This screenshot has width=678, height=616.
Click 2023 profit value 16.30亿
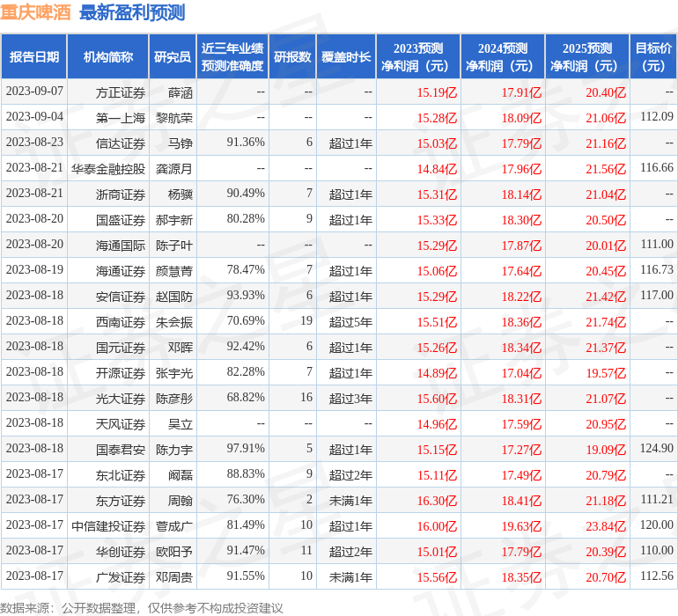437,501
